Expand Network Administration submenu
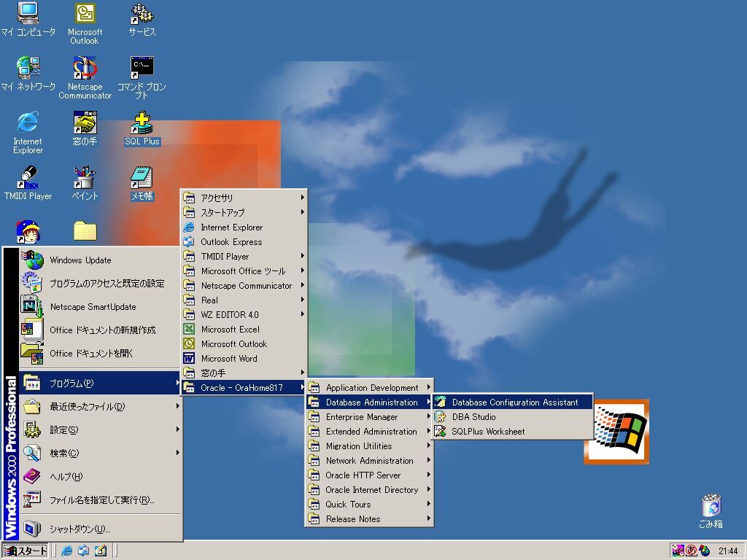 click(x=369, y=461)
